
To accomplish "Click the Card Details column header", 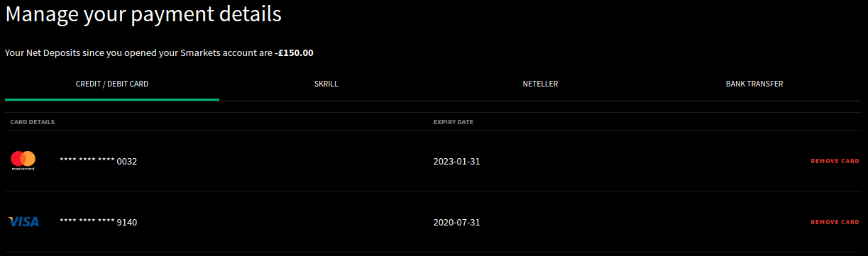I will (x=33, y=122).
